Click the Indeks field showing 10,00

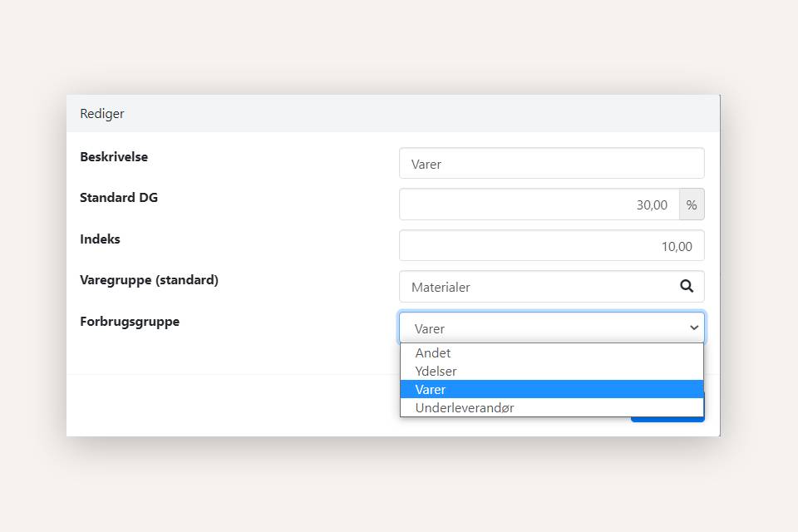[x=551, y=246]
